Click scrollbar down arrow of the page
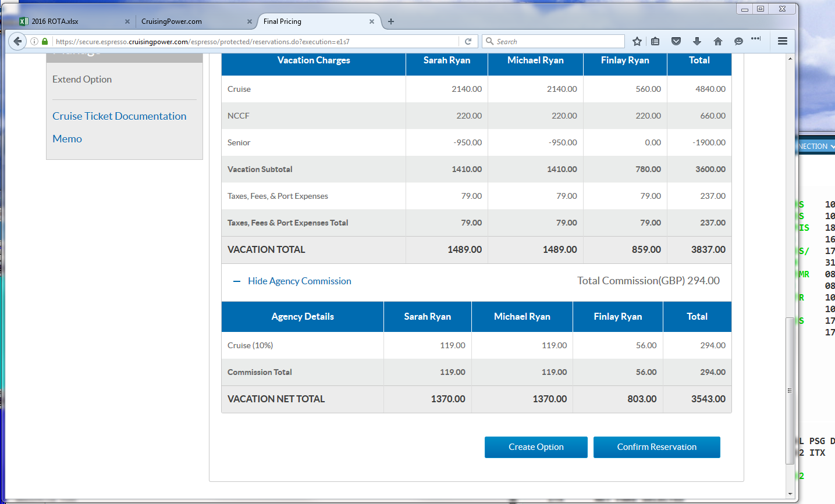Viewport: 835px width, 504px height. [790, 494]
